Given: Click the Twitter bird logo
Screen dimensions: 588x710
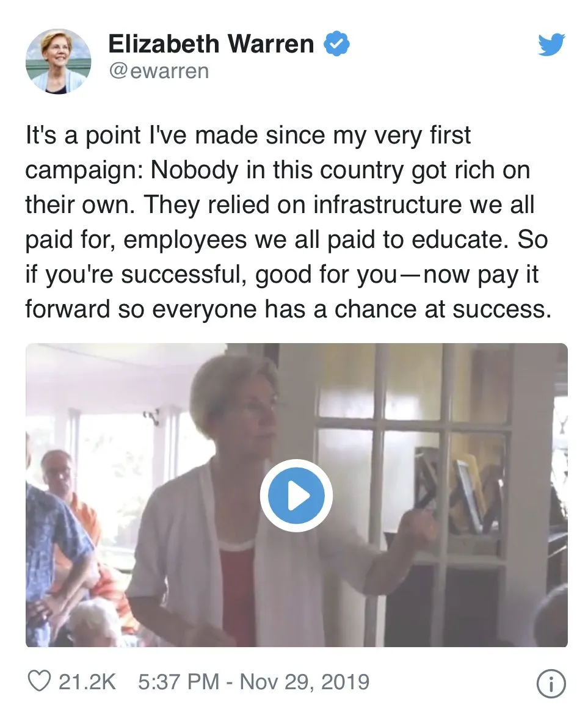Looking at the screenshot, I should [551, 45].
